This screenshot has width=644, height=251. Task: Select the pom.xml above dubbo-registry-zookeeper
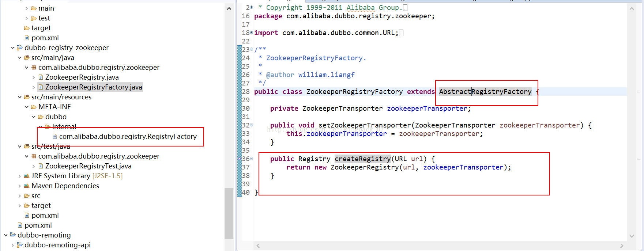coord(45,38)
